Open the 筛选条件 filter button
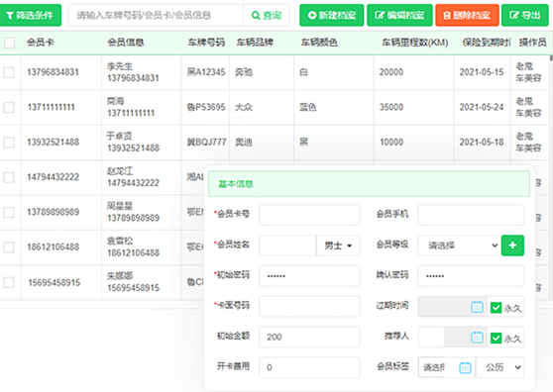The width and height of the screenshot is (553, 392). point(30,15)
